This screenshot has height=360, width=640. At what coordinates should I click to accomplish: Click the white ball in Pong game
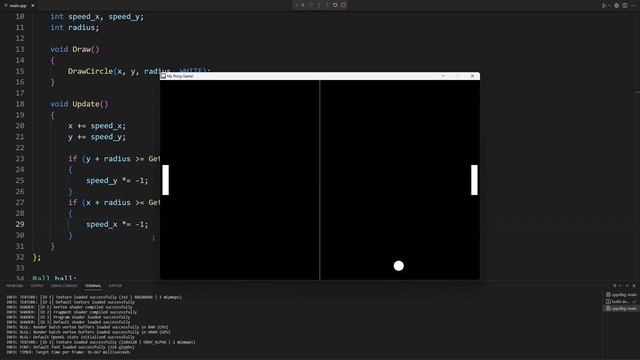[399, 266]
